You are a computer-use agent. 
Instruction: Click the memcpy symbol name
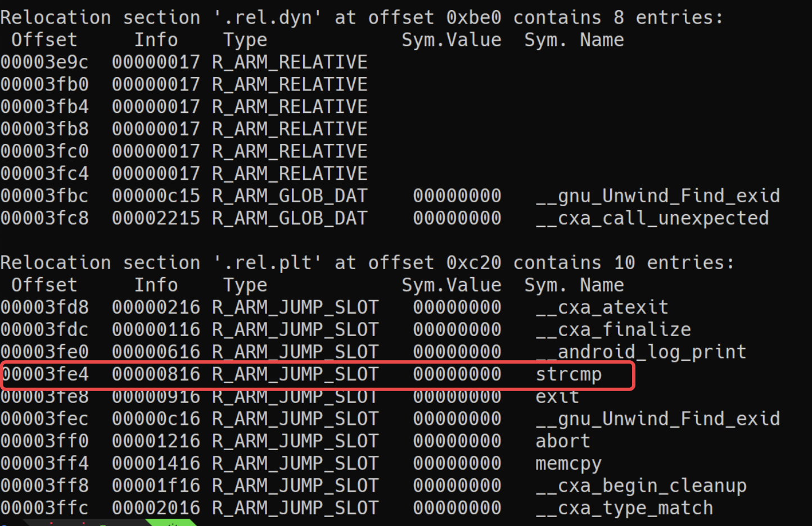click(569, 464)
